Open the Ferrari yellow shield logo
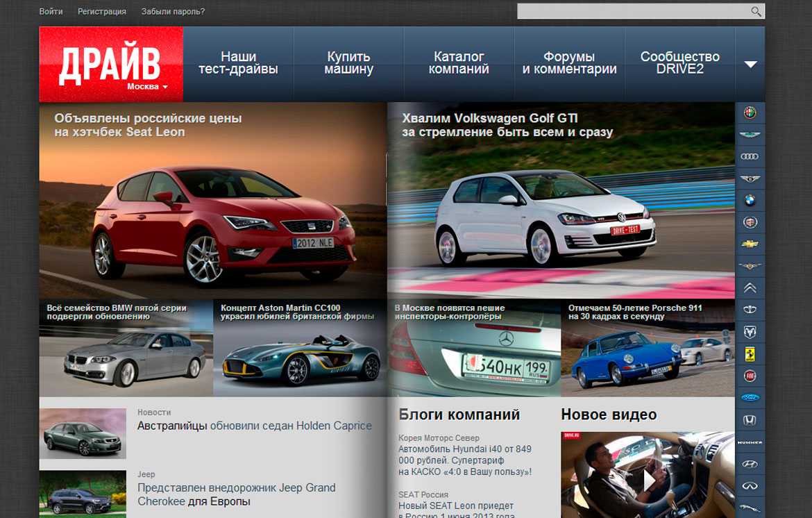 click(x=750, y=354)
